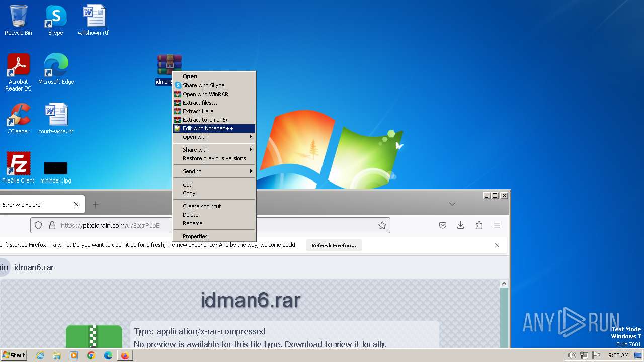Open Save to Pocket in Firefox toolbar

point(443,225)
